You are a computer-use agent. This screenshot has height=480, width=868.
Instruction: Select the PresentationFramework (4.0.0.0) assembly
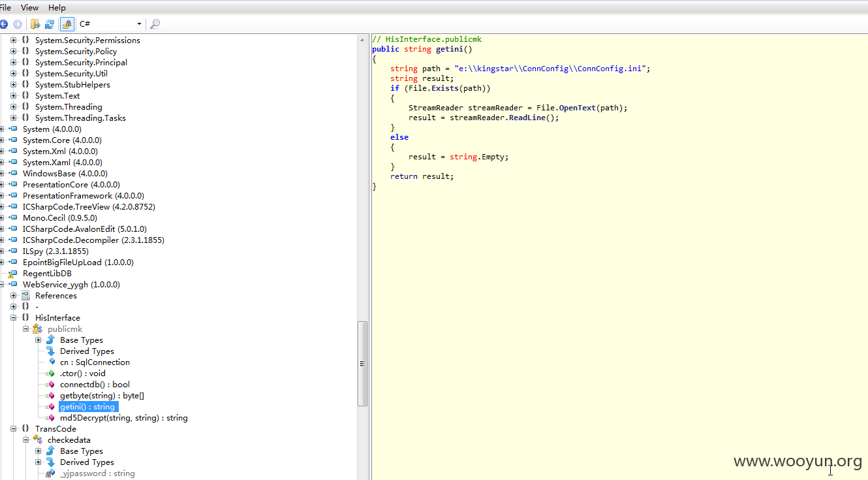84,195
